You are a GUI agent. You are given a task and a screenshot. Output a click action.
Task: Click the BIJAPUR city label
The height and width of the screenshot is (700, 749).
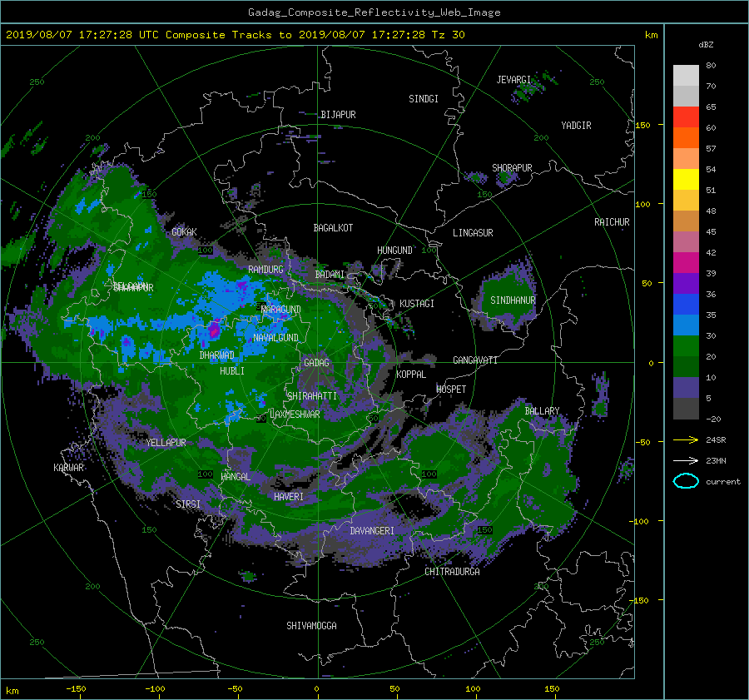338,115
